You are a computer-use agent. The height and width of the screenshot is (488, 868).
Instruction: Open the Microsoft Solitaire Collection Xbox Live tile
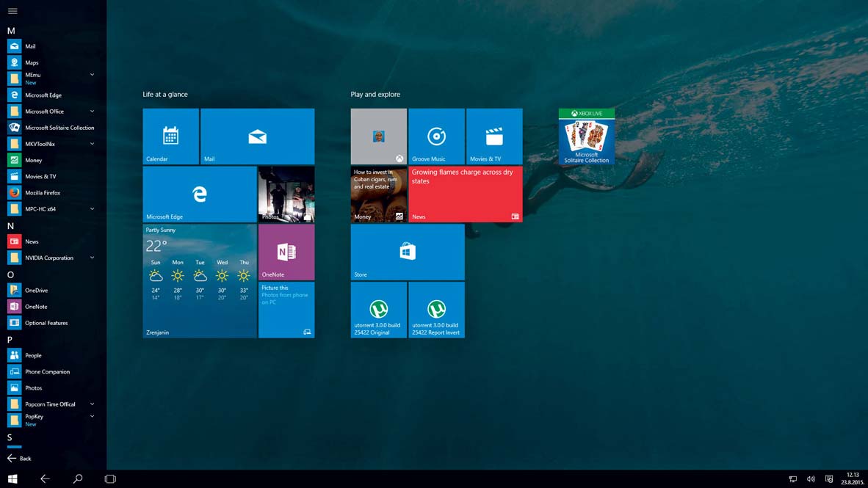[587, 136]
